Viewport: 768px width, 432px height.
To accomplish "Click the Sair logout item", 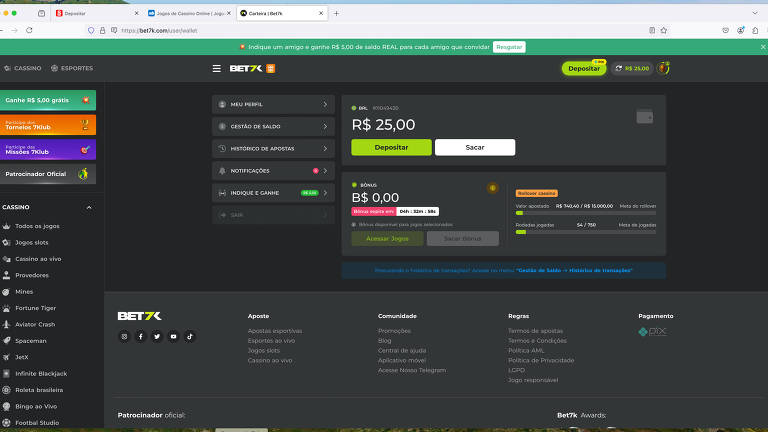I will pyautogui.click(x=273, y=215).
